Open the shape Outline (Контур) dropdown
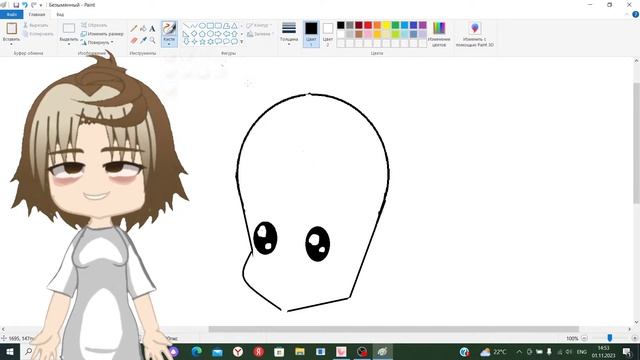This screenshot has height=360, width=640. click(260, 25)
